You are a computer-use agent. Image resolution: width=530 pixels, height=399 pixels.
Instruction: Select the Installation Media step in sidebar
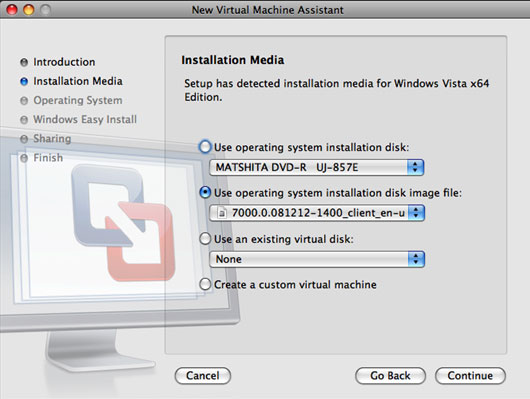coord(78,81)
